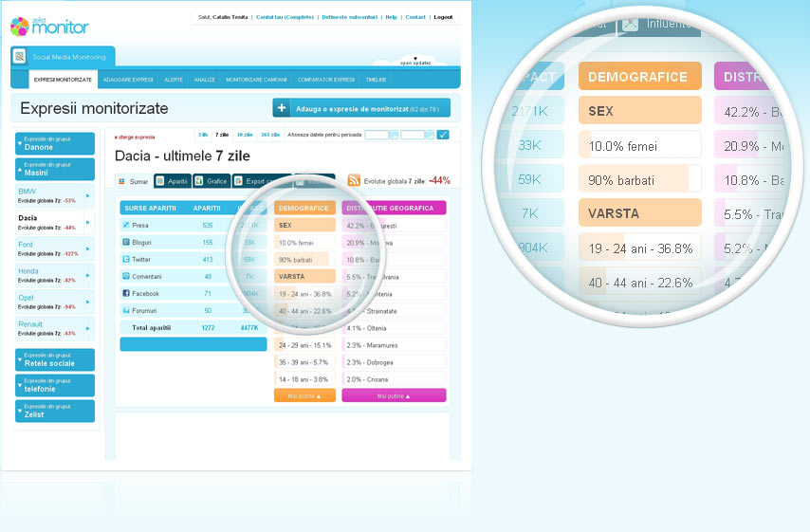Click the Presa aparitii count 535
Viewport: 810px width, 532px height.
point(208,225)
